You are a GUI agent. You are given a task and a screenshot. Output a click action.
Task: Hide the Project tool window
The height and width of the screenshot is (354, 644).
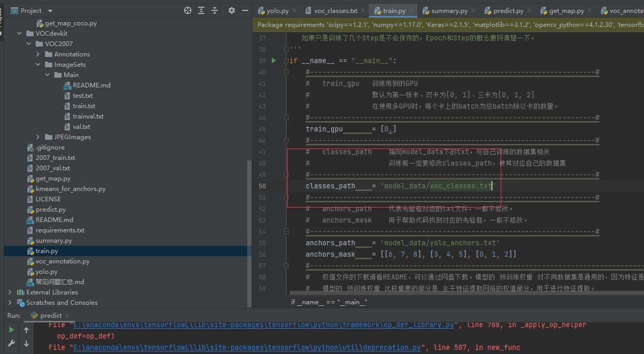tap(245, 10)
